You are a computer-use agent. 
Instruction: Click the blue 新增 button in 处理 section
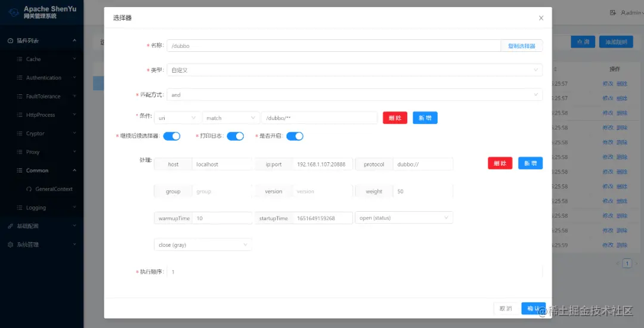pos(530,163)
